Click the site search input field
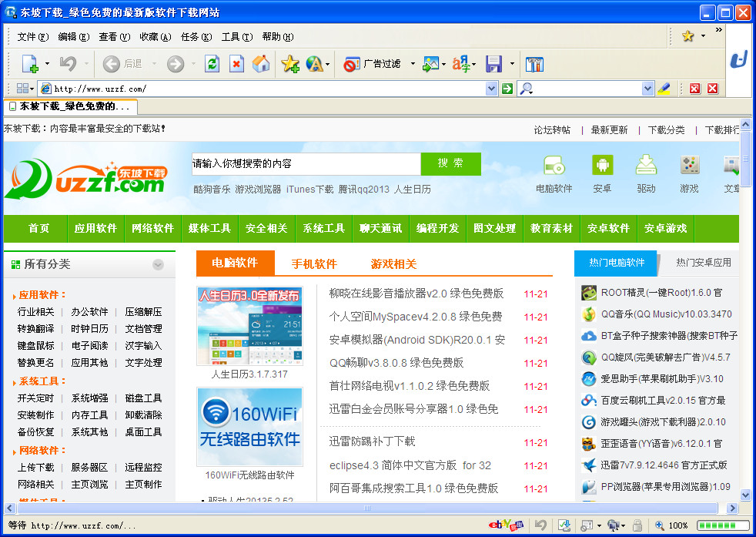The image size is (756, 537). point(306,163)
